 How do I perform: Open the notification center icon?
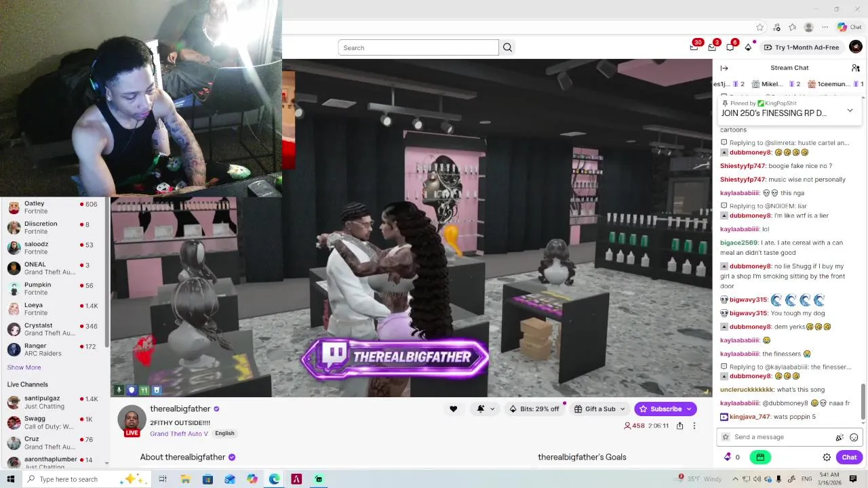pyautogui.click(x=853, y=479)
